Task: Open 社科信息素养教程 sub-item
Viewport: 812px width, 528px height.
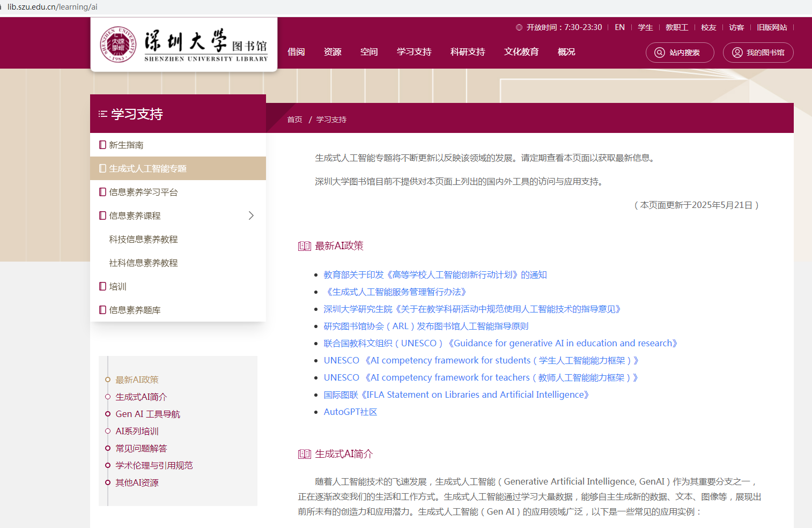Action: (143, 263)
